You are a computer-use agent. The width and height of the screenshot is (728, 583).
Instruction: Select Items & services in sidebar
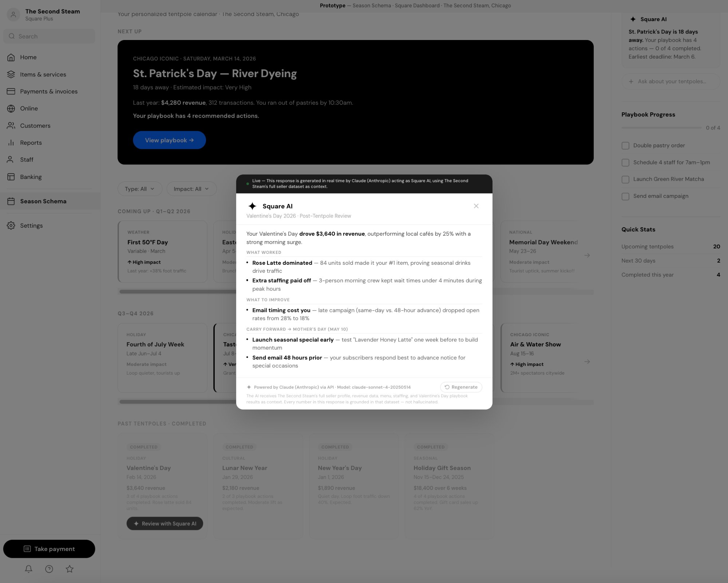pos(43,74)
